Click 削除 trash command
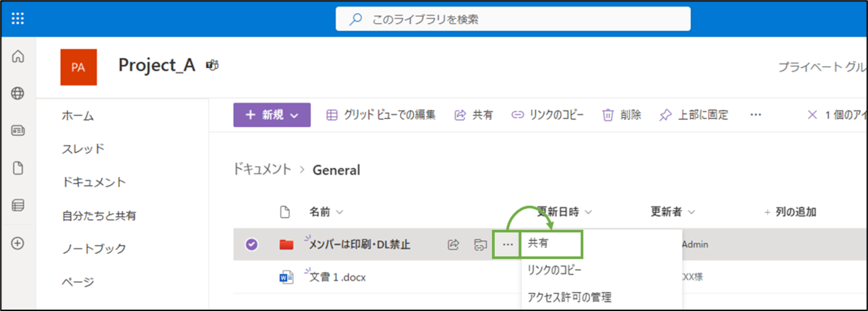 [622, 115]
